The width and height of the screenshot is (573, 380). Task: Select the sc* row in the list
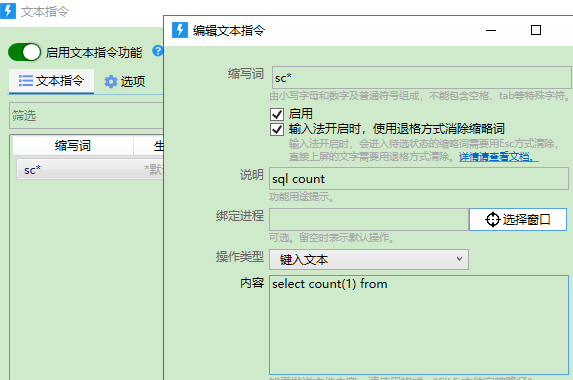coord(90,170)
